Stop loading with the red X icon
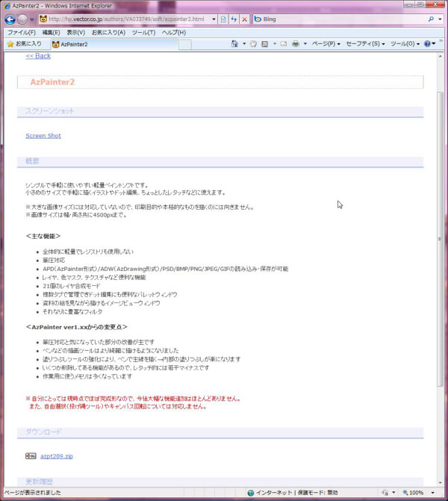This screenshot has height=501, width=448. pos(244,19)
